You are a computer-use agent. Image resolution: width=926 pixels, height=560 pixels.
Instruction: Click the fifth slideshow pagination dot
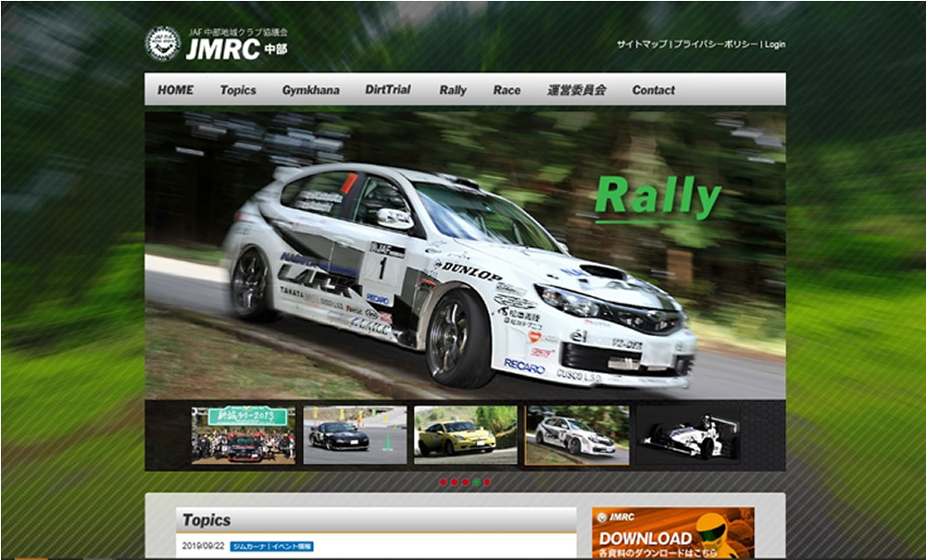487,482
